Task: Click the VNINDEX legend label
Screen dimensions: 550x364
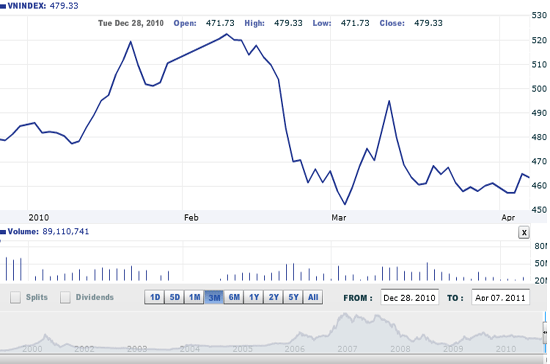Action: point(27,6)
